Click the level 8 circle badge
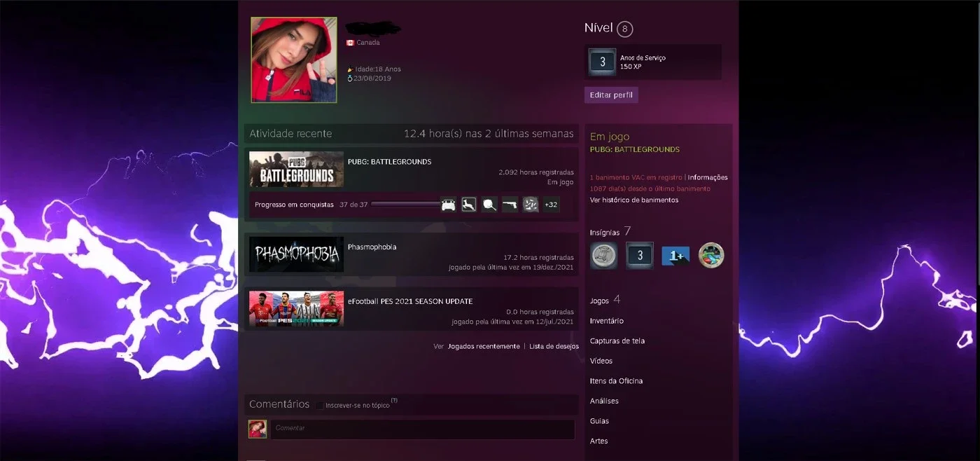The image size is (980, 461). [x=625, y=29]
